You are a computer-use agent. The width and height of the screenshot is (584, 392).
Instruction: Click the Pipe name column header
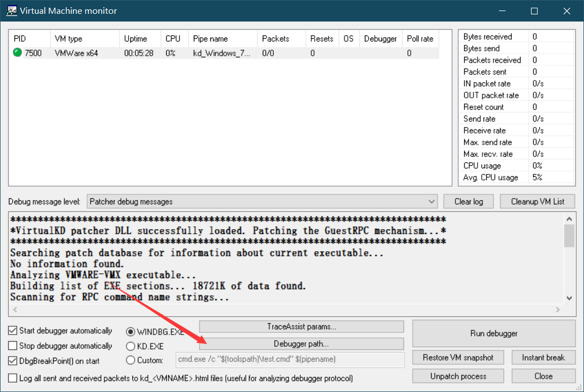[223, 39]
